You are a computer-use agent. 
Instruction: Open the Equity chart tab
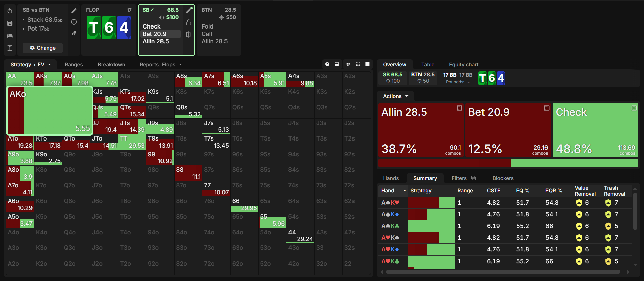(464, 64)
